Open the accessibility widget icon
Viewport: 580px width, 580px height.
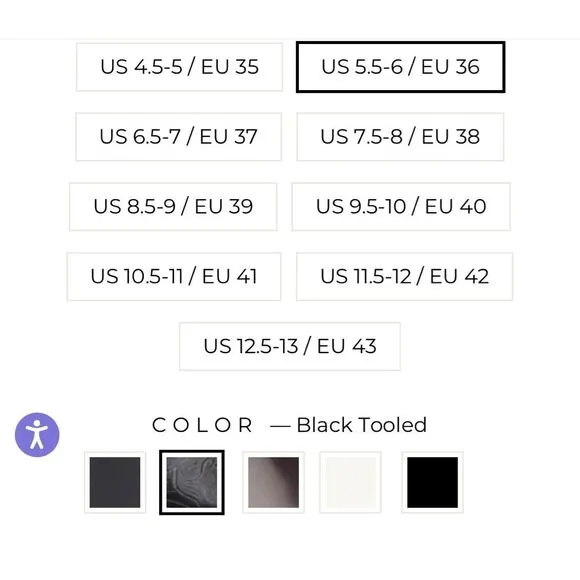(37, 435)
